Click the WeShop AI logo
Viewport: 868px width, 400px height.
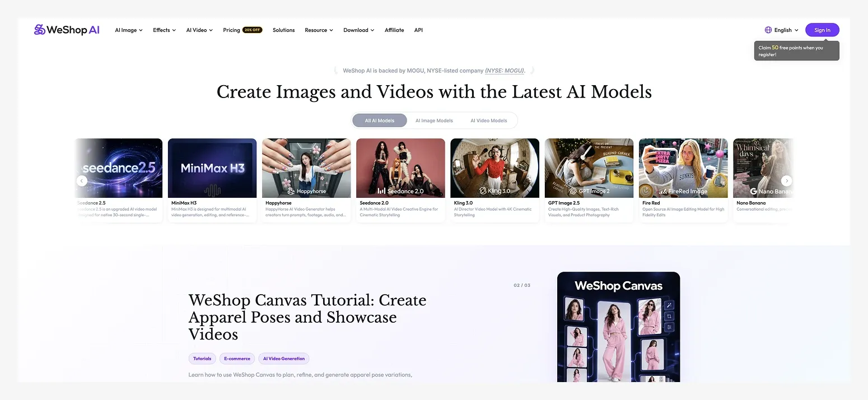[x=67, y=30]
